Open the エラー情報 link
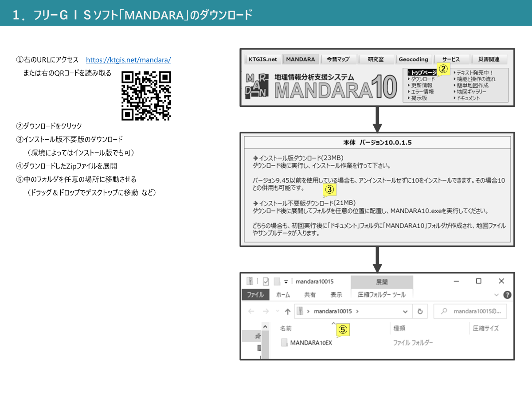The width and height of the screenshot is (532, 399). [x=422, y=92]
